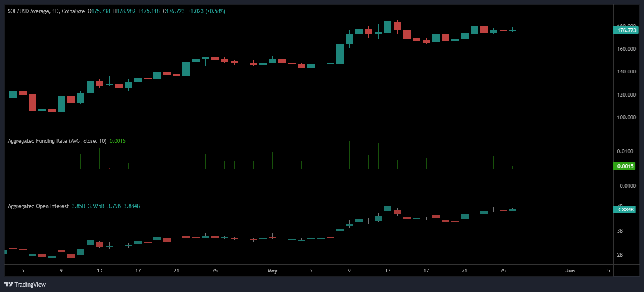Click the 176.723 current price tag

(626, 30)
